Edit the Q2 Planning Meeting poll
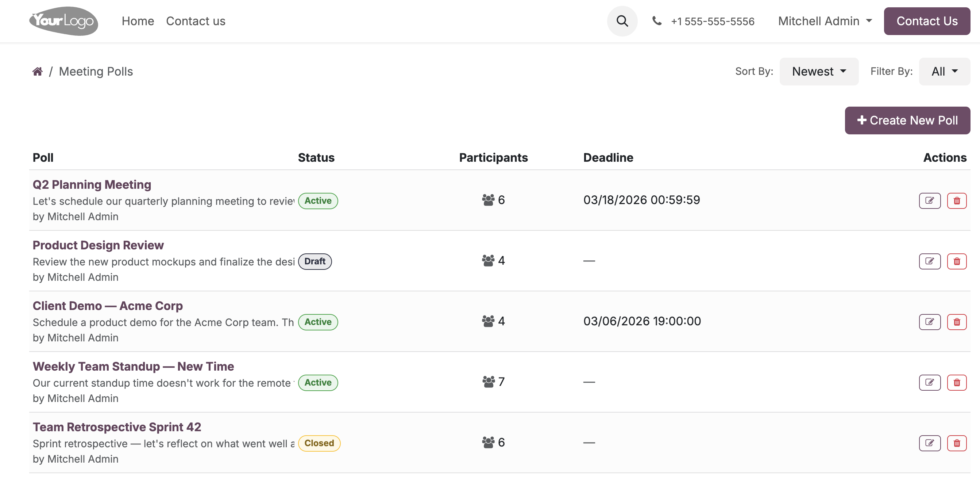The height and width of the screenshot is (490, 980). (929, 201)
